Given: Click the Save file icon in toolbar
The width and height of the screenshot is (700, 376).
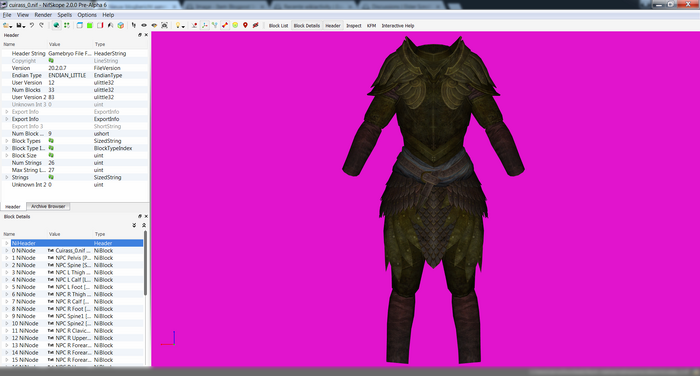Looking at the screenshot, I should point(19,25).
